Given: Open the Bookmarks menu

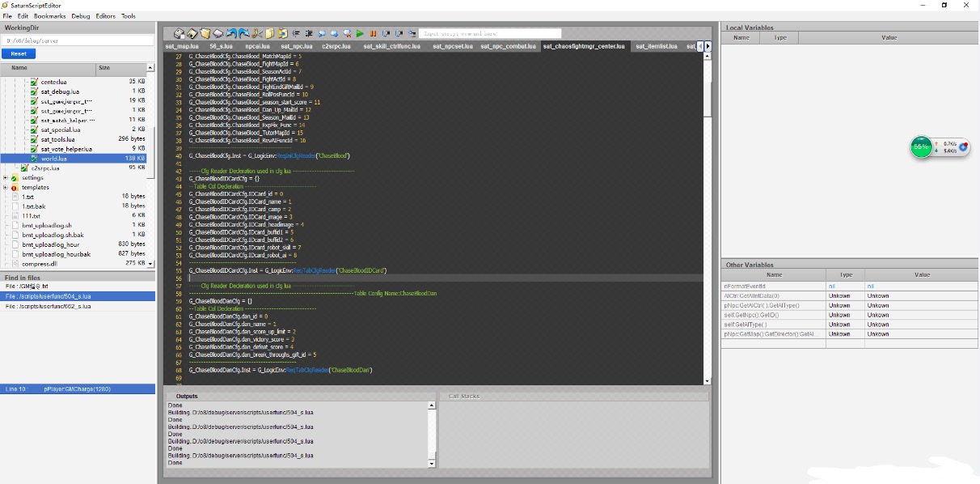Looking at the screenshot, I should [49, 16].
